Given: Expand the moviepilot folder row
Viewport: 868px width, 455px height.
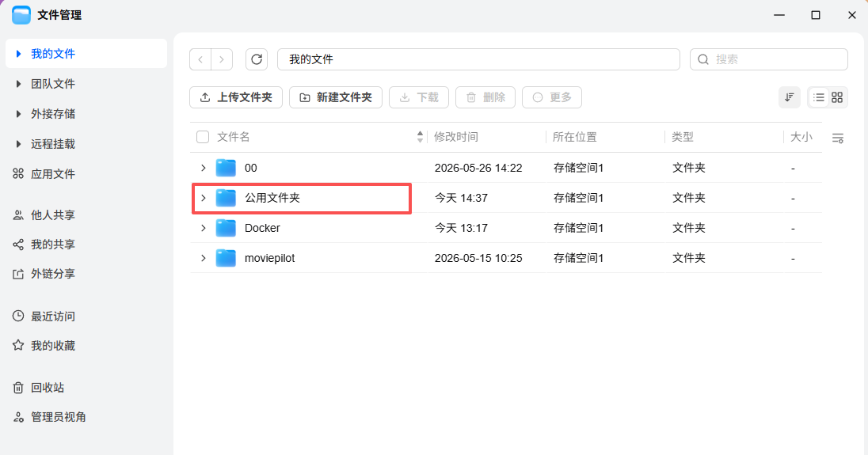Looking at the screenshot, I should coord(204,258).
